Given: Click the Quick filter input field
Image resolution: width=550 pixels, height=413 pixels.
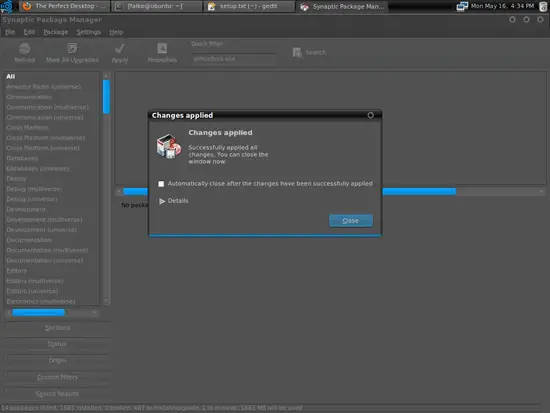Looking at the screenshot, I should click(x=233, y=59).
